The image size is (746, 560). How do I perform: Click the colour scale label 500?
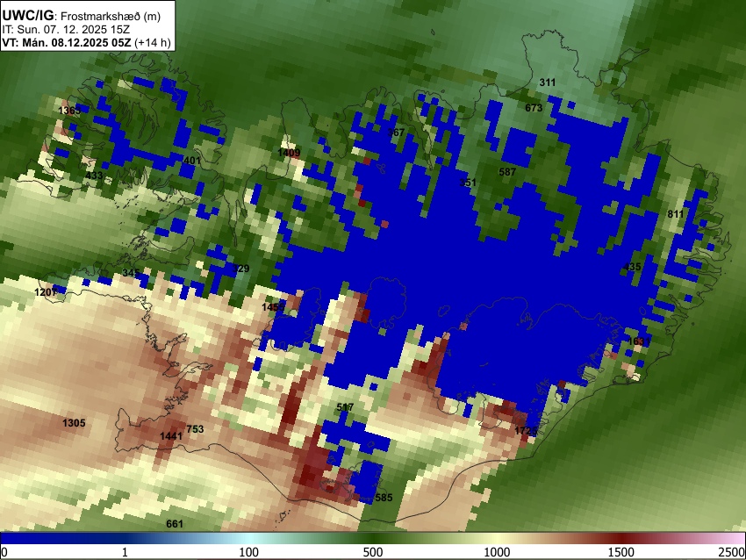372,552
